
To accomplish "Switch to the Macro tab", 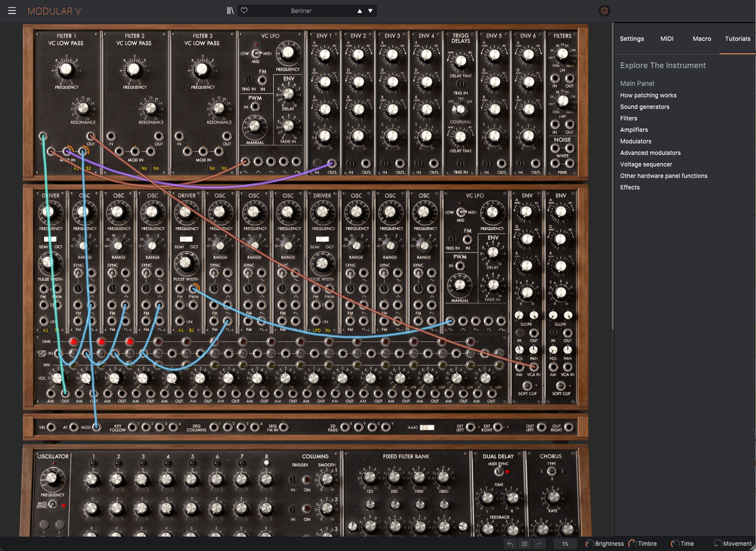I will (x=702, y=39).
